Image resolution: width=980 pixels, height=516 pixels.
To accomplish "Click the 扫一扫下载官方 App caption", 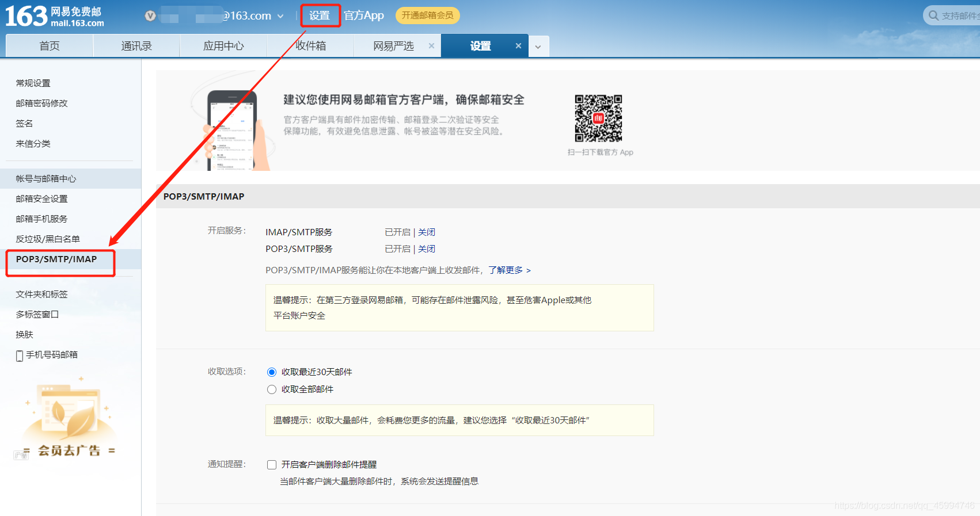I will coord(600,152).
